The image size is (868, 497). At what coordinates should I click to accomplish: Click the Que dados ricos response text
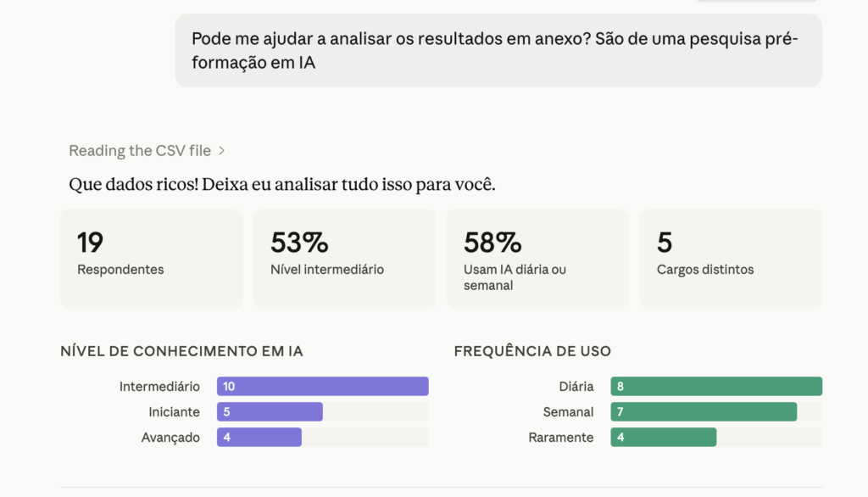(x=281, y=184)
